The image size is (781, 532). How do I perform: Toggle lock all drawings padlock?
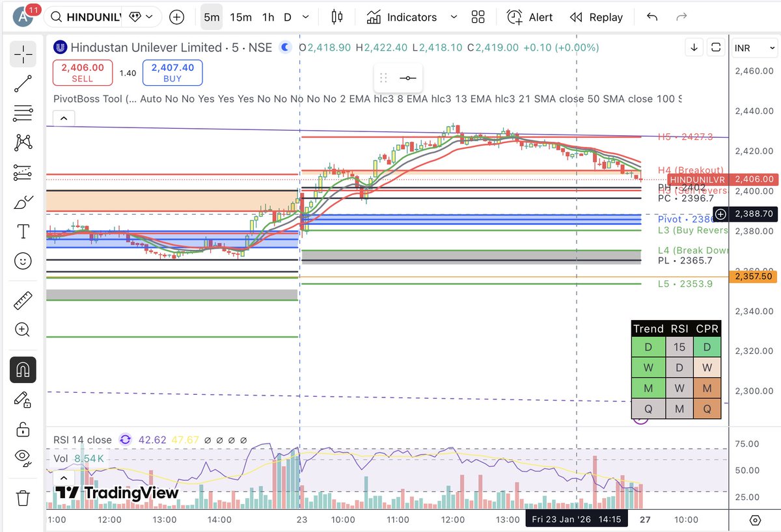(23, 429)
